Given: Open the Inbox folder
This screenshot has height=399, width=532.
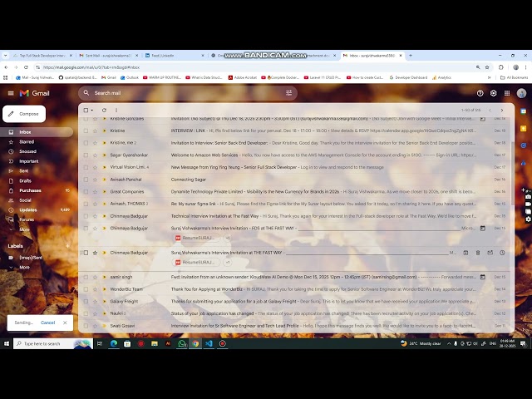Looking at the screenshot, I should (x=37, y=132).
